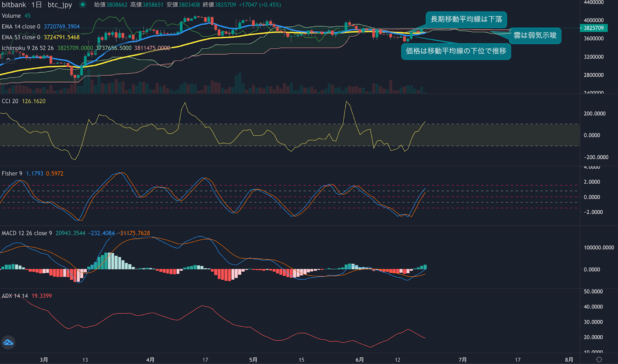Open chart settings gear icon
618x364 pixels.
coord(599,359)
